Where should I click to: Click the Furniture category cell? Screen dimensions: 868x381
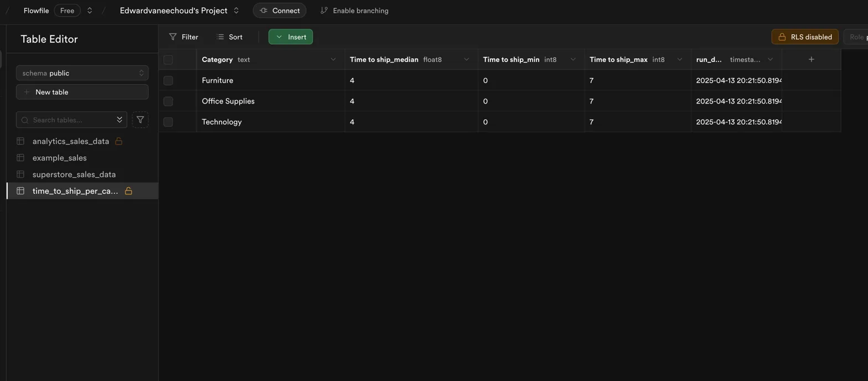(x=271, y=80)
